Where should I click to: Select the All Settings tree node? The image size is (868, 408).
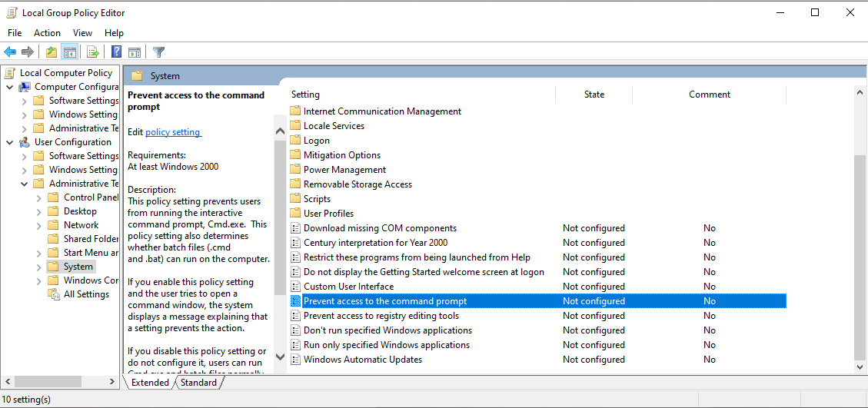coord(86,294)
